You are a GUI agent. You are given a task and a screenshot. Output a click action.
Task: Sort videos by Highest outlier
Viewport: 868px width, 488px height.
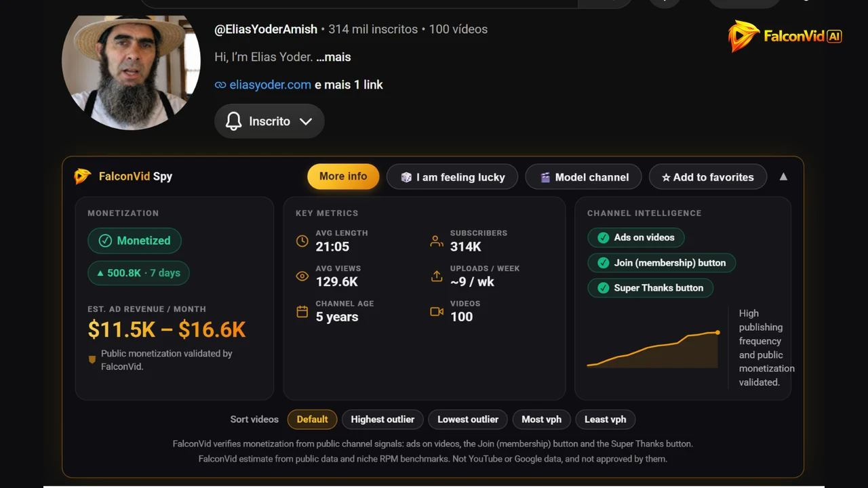coord(382,420)
